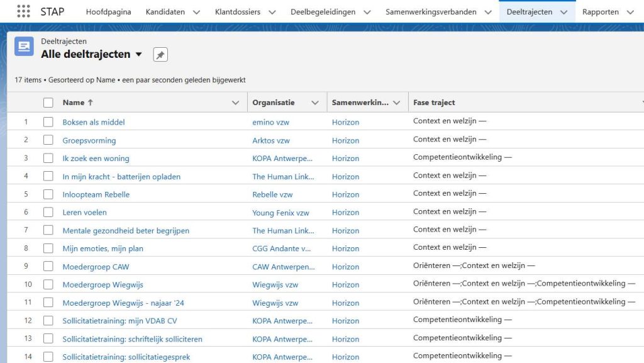Open list view switcher Alle deeltrajecten
The image size is (644, 363).
[139, 54]
